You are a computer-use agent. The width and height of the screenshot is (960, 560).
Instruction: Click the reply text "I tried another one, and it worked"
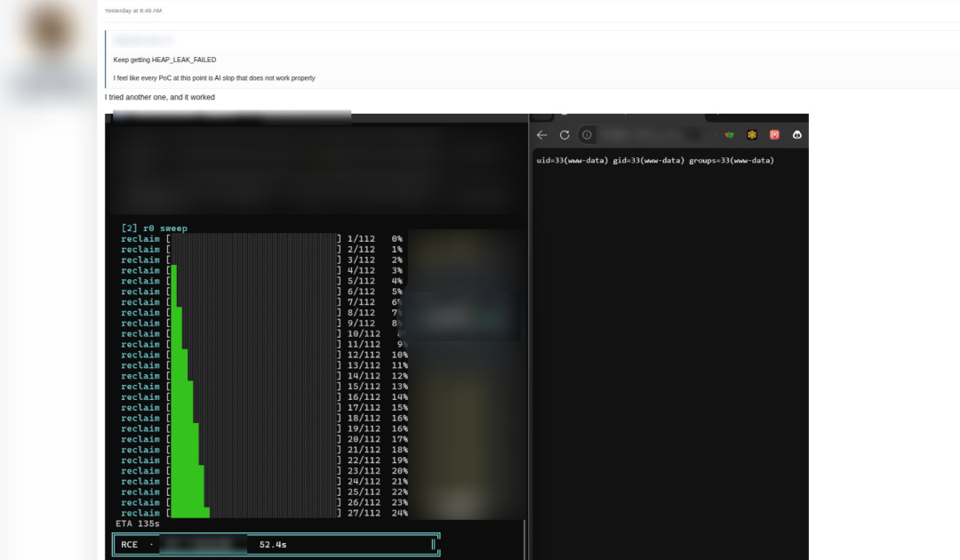point(160,97)
